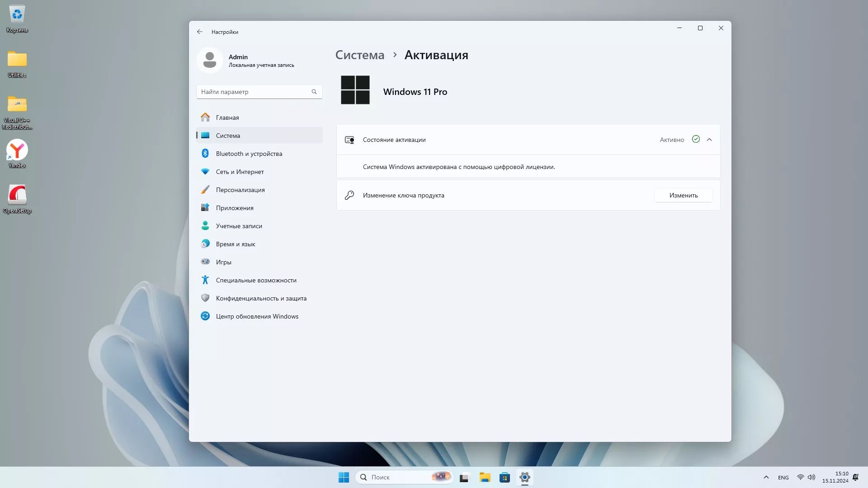Image resolution: width=868 pixels, height=488 pixels.
Task: Open Bluetooth и устройства settings
Action: point(249,154)
